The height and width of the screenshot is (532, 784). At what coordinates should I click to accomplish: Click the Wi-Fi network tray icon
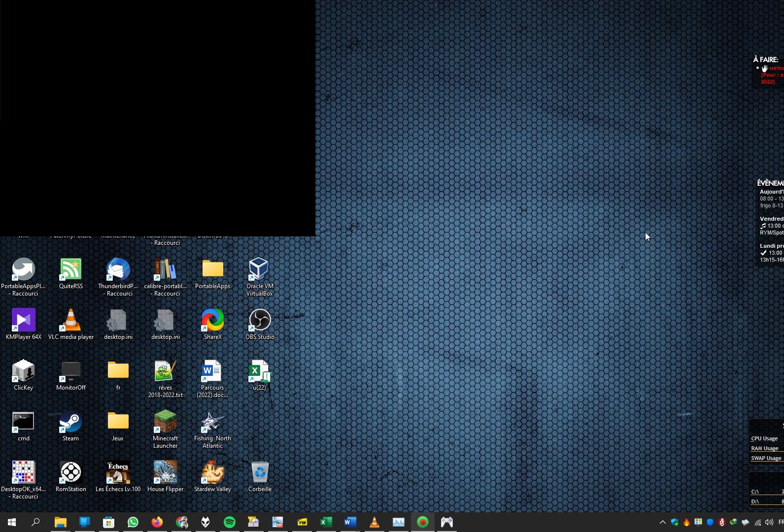[758, 522]
